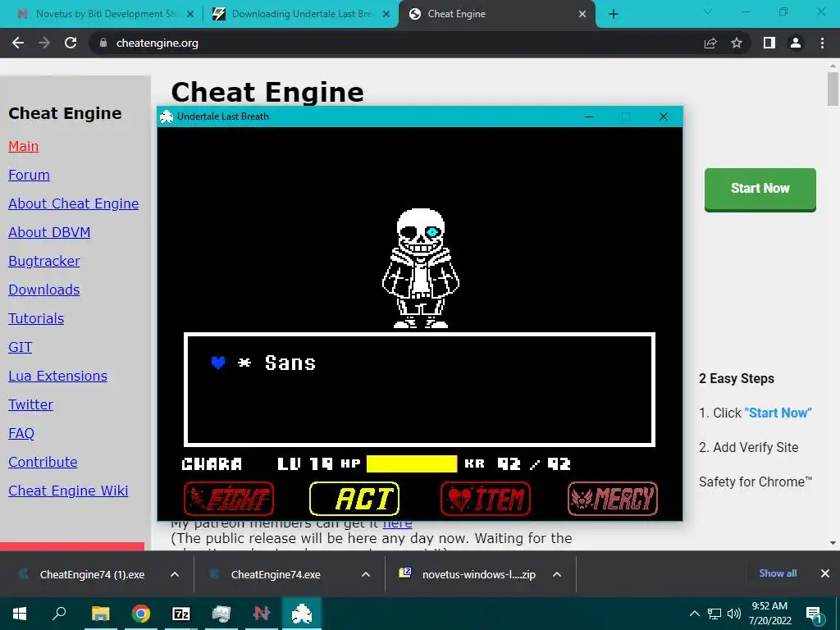This screenshot has width=840, height=630.
Task: Open Windows taskbar search
Action: 59,614
